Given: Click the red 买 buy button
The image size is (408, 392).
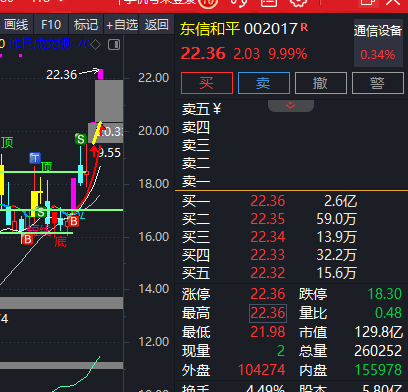Looking at the screenshot, I should 207,83.
